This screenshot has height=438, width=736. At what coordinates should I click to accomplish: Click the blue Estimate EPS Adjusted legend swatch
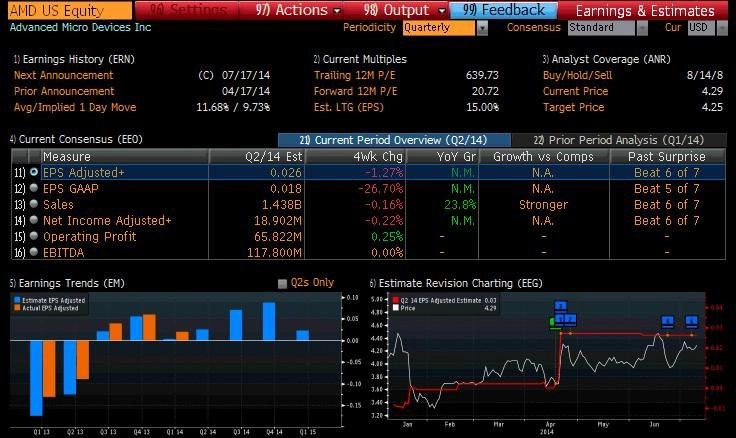tap(17, 300)
